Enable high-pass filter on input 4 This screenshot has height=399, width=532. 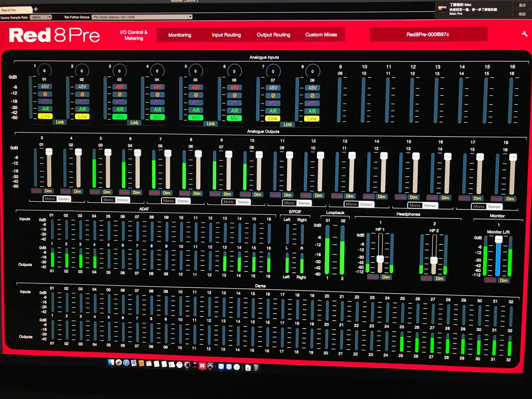157,102
